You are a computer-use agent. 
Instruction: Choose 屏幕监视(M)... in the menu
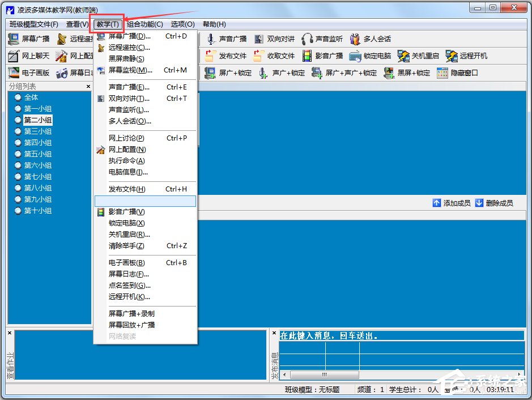click(145, 70)
